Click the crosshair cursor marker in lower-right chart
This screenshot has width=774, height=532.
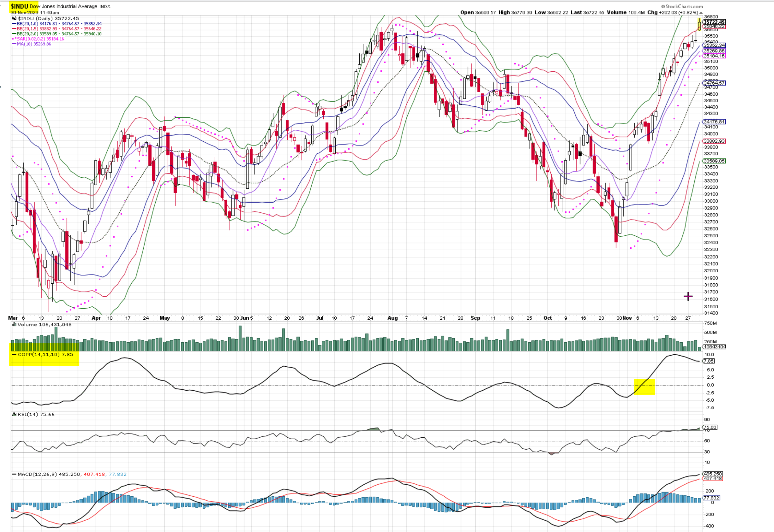tap(688, 296)
